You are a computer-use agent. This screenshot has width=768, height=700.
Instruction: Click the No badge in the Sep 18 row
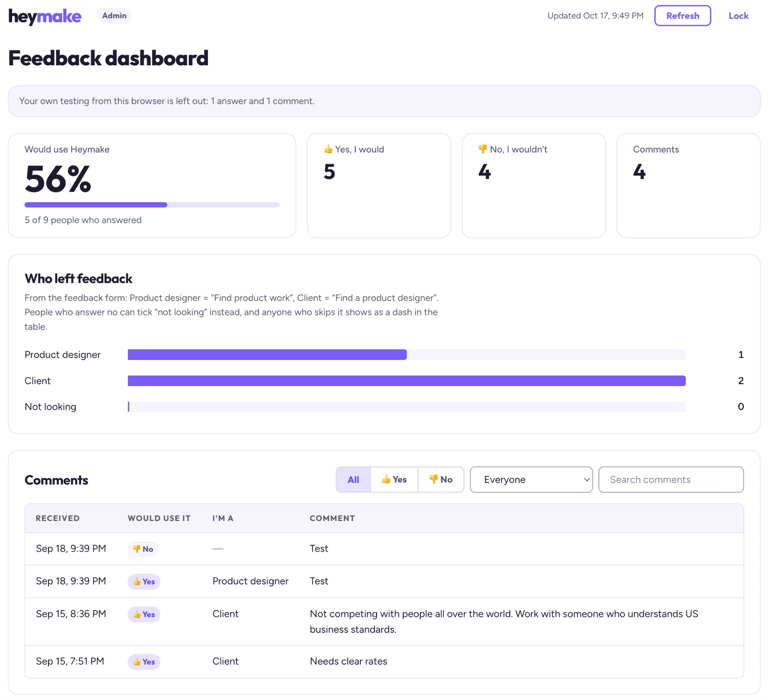(143, 549)
